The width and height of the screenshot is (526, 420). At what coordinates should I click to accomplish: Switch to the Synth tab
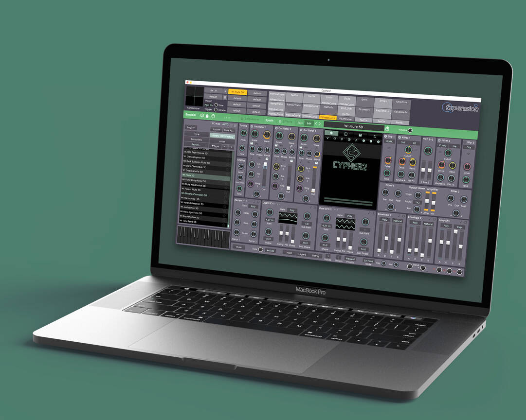(270, 121)
